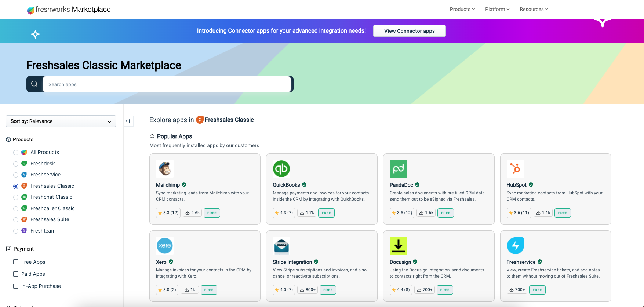Image resolution: width=644 pixels, height=307 pixels.
Task: Click the Freshdesk product icon
Action: click(24, 164)
